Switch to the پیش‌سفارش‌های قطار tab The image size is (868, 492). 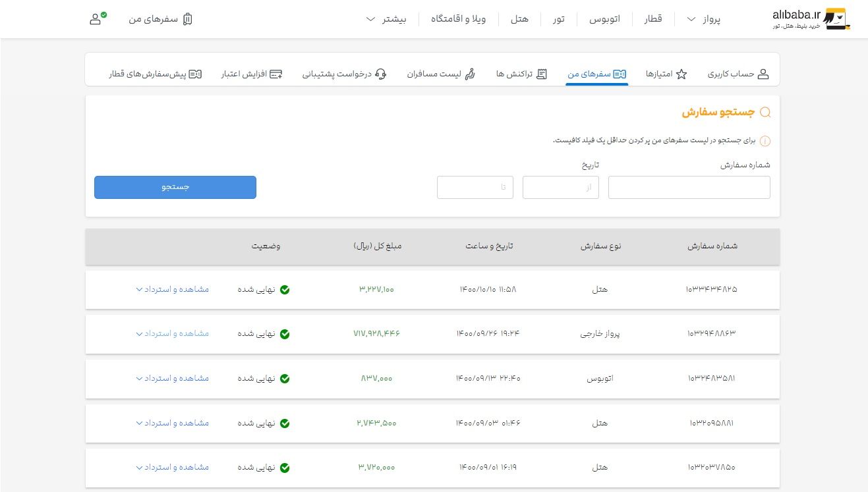pos(155,74)
